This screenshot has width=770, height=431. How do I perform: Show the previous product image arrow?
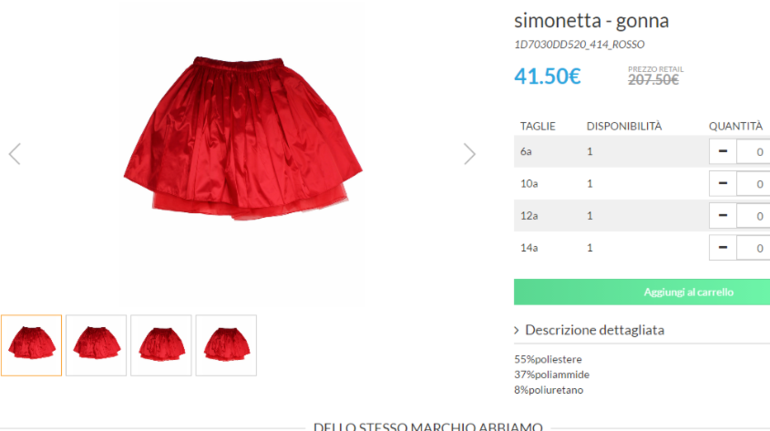point(15,154)
